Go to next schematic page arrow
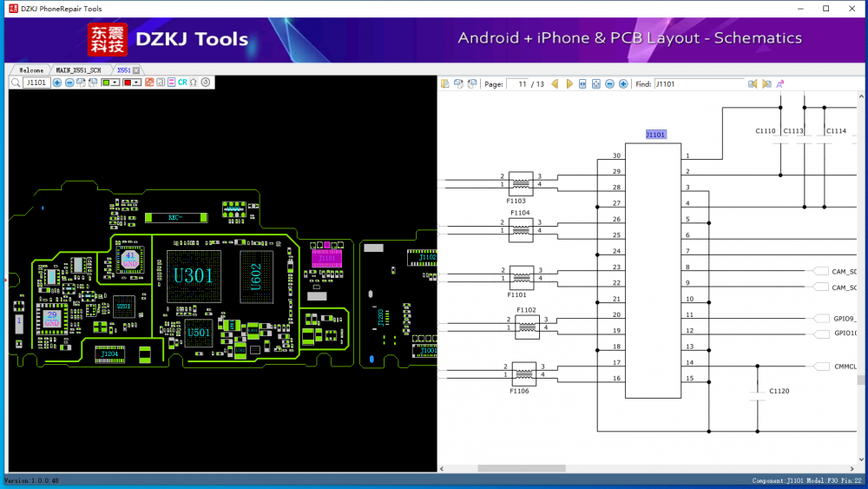 click(569, 84)
